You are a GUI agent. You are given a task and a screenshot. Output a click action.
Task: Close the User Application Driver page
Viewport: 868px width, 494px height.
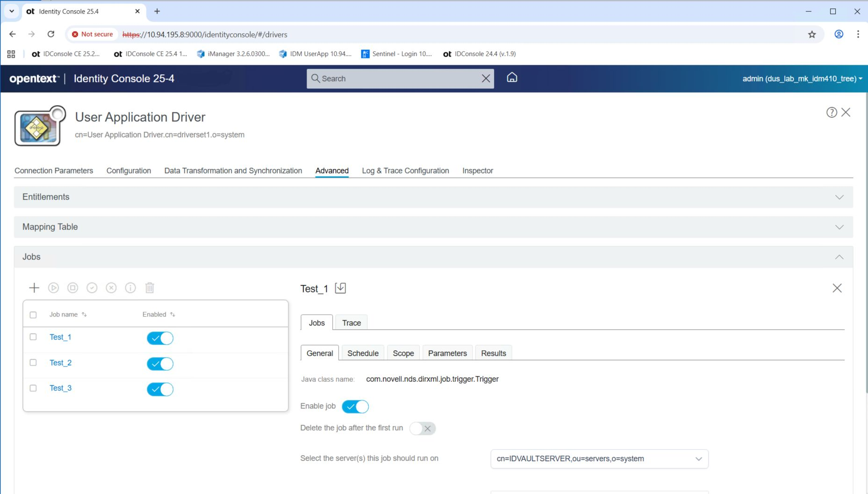point(846,112)
